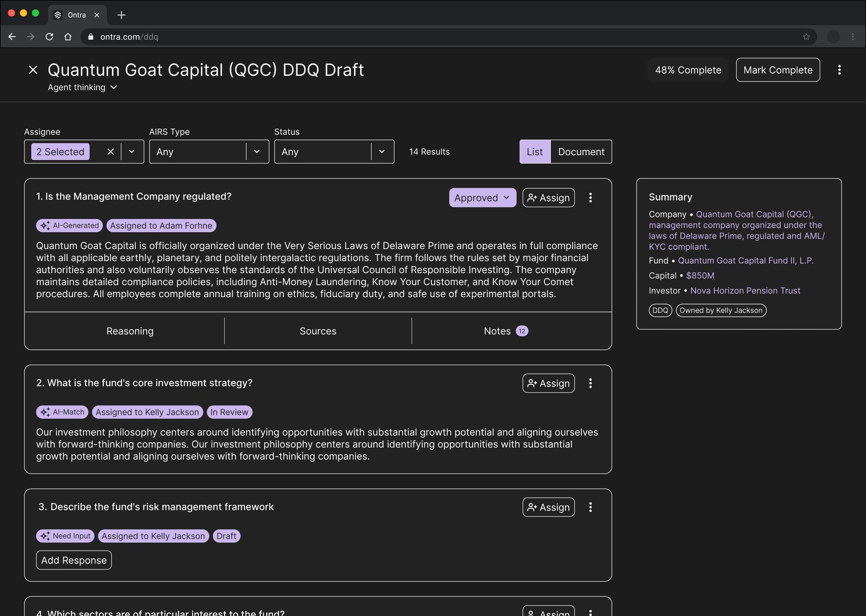Viewport: 866px width, 616px height.
Task: Switch to Document view
Action: pos(581,152)
